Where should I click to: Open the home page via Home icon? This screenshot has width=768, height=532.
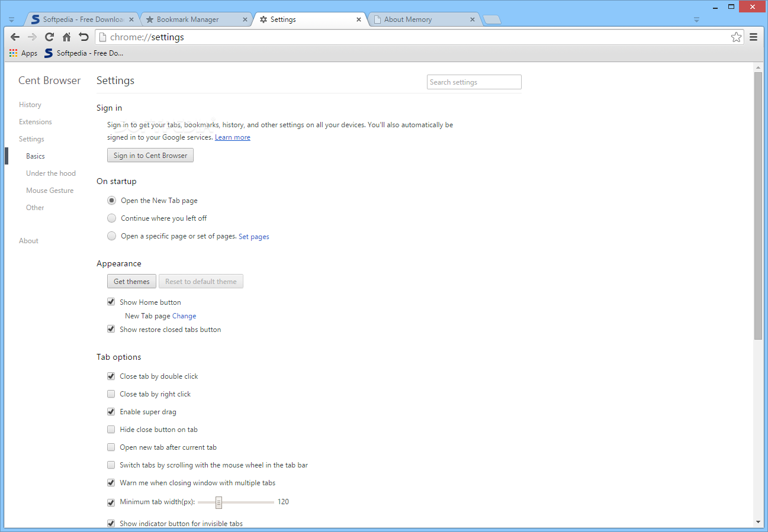[66, 37]
